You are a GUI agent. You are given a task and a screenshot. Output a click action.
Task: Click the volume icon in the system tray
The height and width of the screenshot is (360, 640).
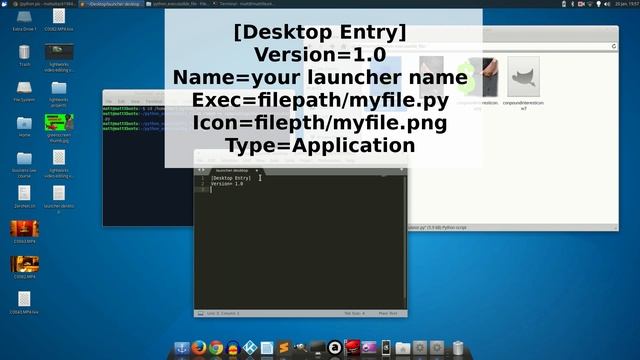(607, 4)
